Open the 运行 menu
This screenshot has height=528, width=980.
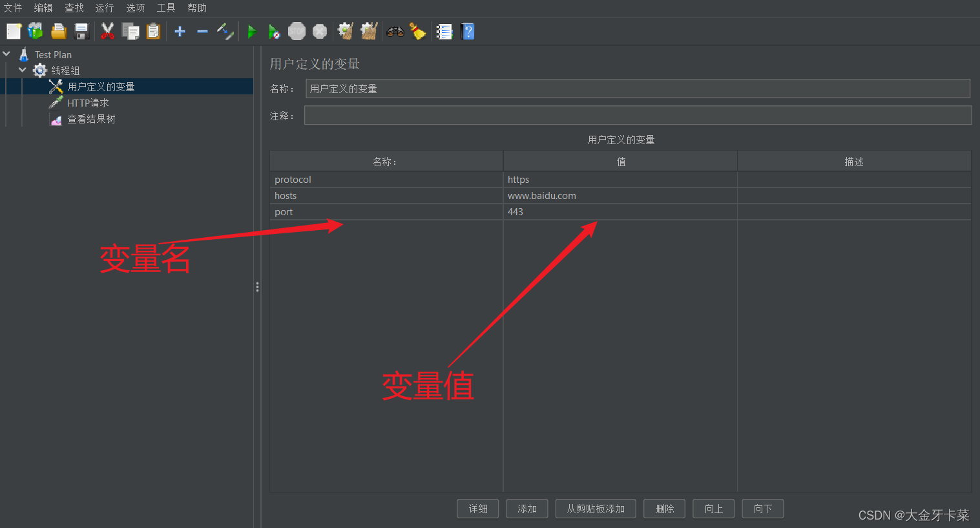click(x=105, y=8)
